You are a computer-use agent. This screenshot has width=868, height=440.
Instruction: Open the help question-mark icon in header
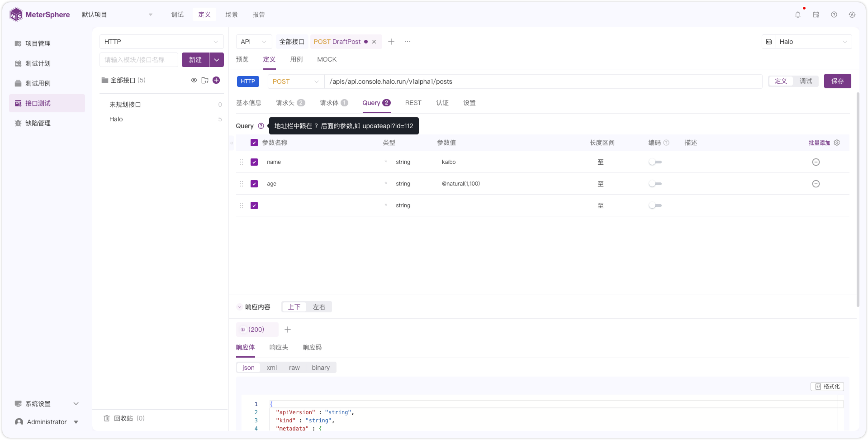click(x=834, y=14)
